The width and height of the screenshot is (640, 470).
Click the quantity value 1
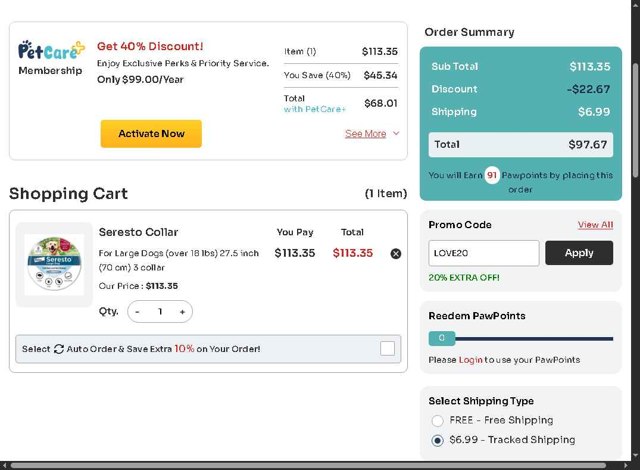point(160,312)
